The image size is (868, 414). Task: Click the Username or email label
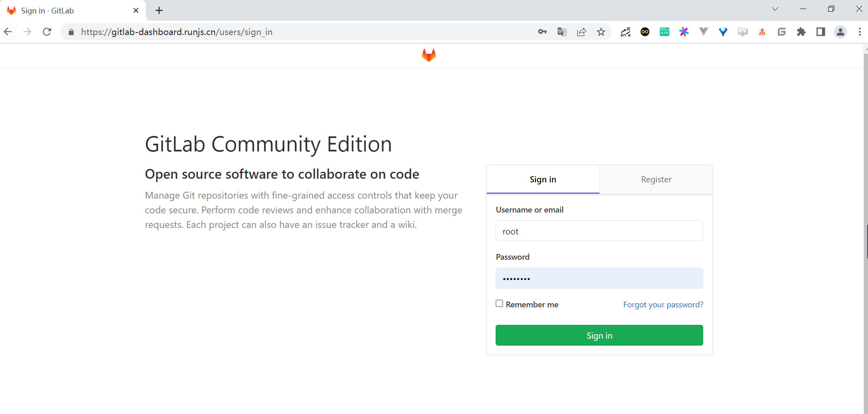click(x=530, y=210)
